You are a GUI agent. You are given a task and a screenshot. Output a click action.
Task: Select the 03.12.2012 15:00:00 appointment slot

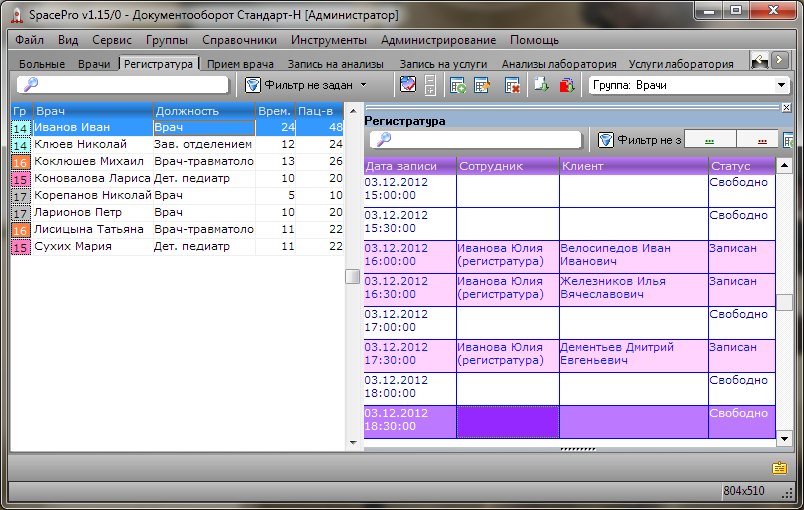coord(569,191)
